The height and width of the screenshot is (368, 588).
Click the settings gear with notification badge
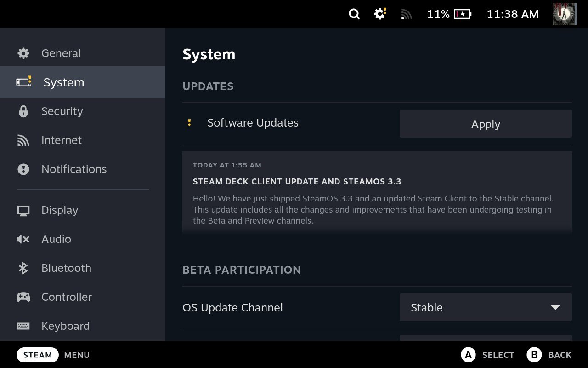pos(379,14)
